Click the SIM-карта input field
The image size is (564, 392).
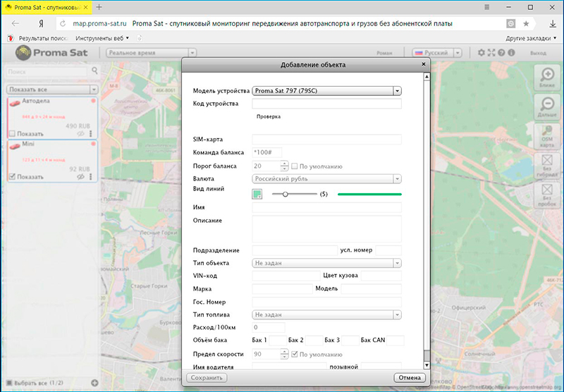pos(326,140)
